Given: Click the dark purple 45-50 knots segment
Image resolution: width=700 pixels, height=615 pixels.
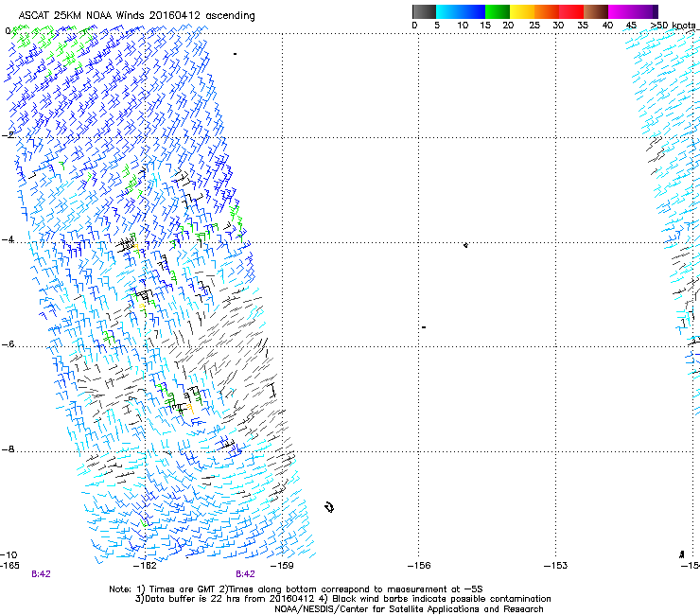Looking at the screenshot, I should tap(645, 11).
